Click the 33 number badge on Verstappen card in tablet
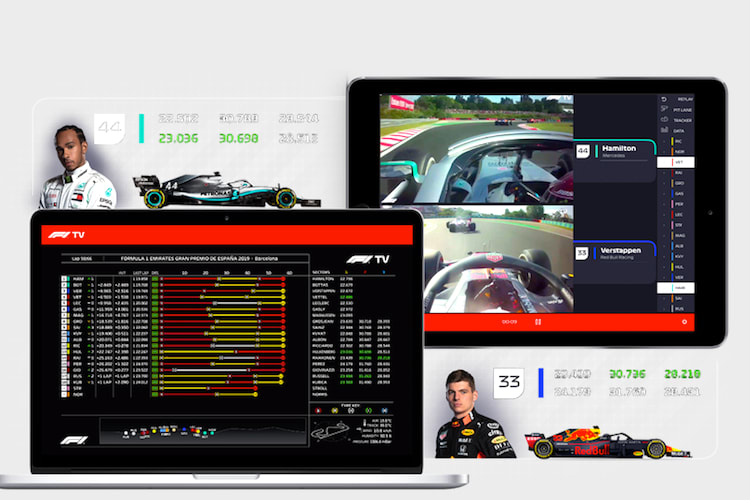The width and height of the screenshot is (750, 500). 582,253
